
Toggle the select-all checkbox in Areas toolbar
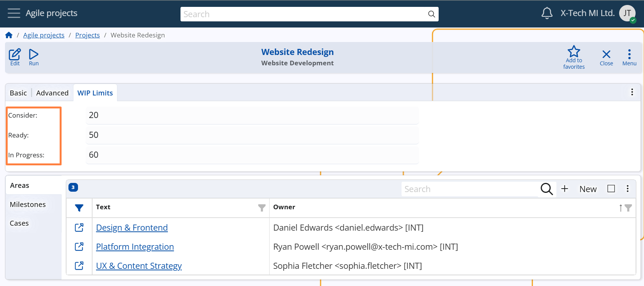click(611, 189)
